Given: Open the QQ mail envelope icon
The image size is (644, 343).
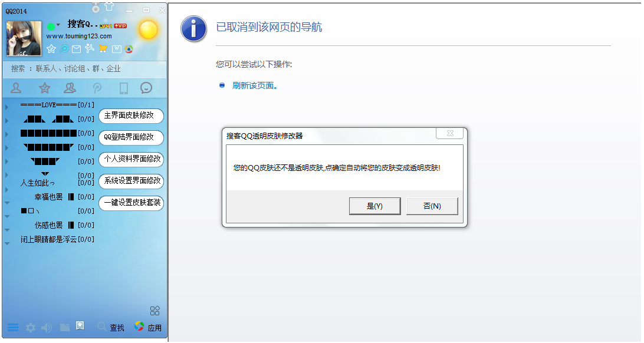Looking at the screenshot, I should [x=77, y=50].
